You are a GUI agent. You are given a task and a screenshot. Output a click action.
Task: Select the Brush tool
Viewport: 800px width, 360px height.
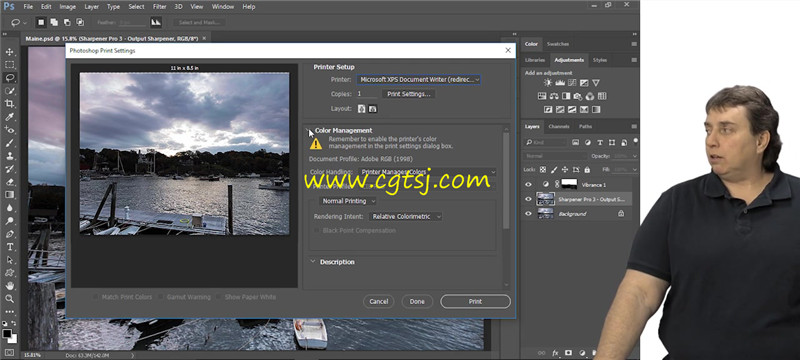(10, 143)
